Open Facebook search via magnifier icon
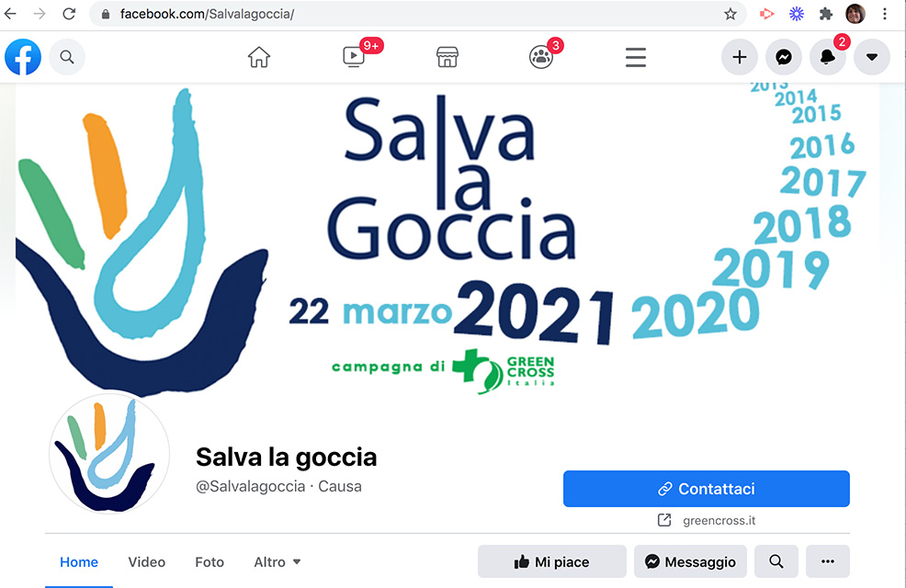Viewport: 906px width, 588px height. point(67,57)
